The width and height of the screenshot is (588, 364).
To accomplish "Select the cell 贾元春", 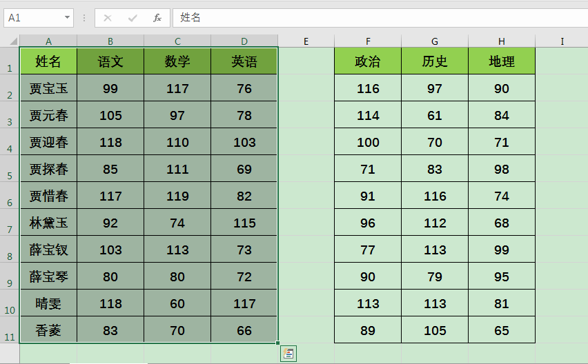I will 48,115.
